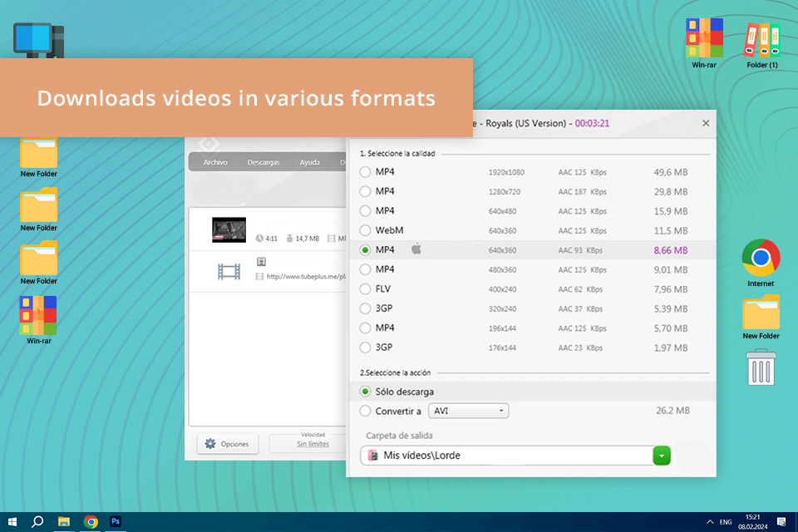Choose the 3GP 176x144 format
798x532 pixels.
pos(365,347)
